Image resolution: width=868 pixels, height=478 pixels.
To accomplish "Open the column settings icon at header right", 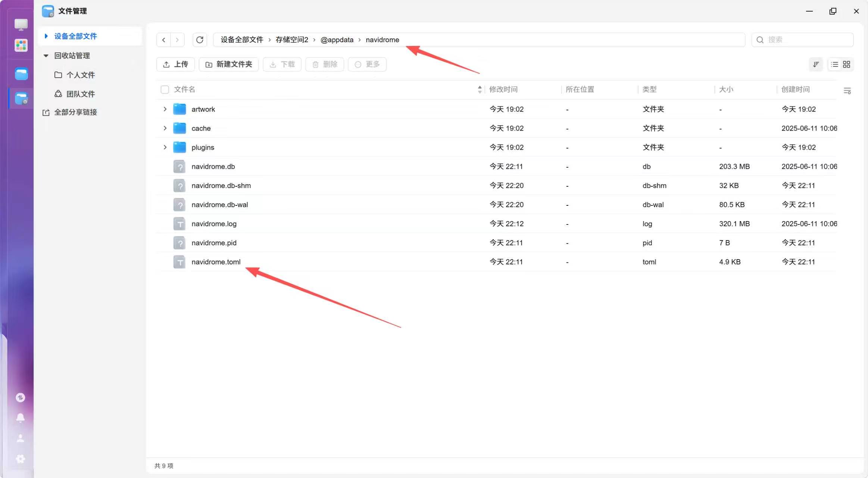I will coord(847,90).
